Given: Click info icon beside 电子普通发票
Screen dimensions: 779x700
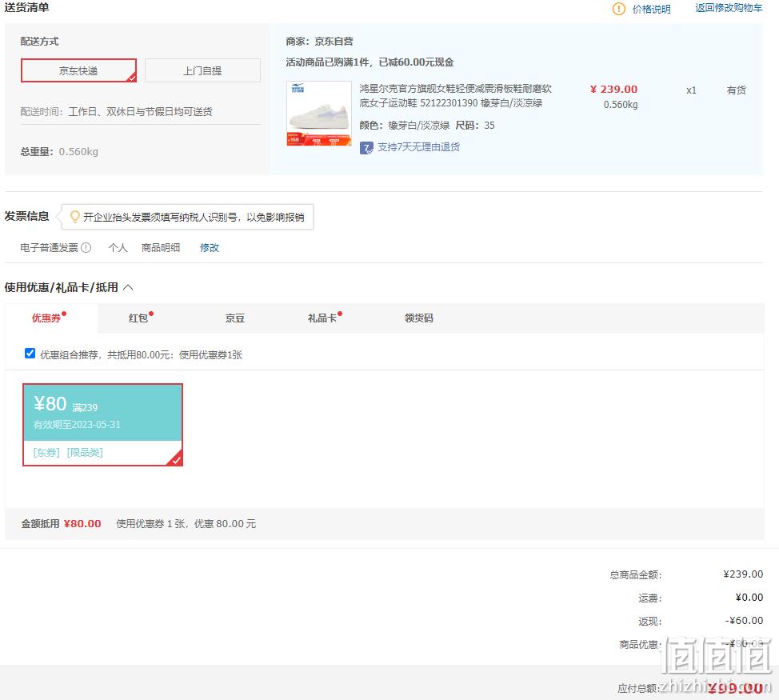Looking at the screenshot, I should 86,247.
